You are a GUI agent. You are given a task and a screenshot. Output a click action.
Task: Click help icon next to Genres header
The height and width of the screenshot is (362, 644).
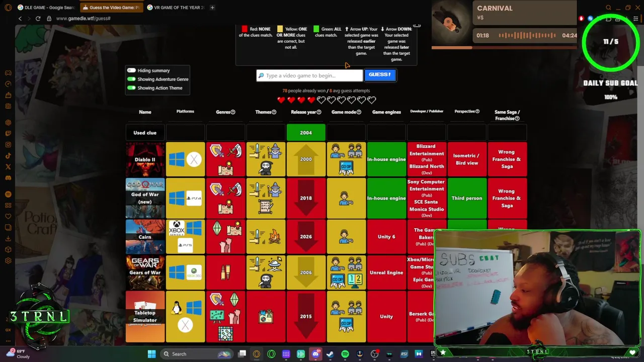click(x=233, y=112)
